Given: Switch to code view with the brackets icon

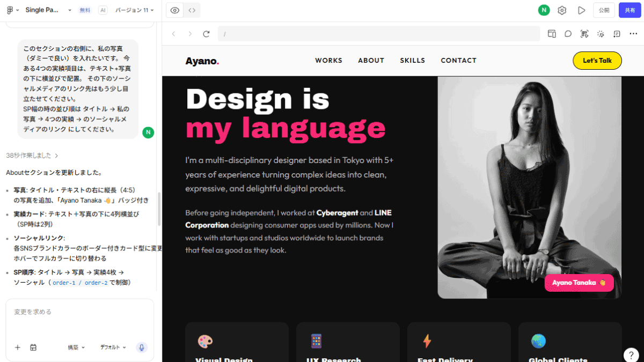Looking at the screenshot, I should coord(192,10).
